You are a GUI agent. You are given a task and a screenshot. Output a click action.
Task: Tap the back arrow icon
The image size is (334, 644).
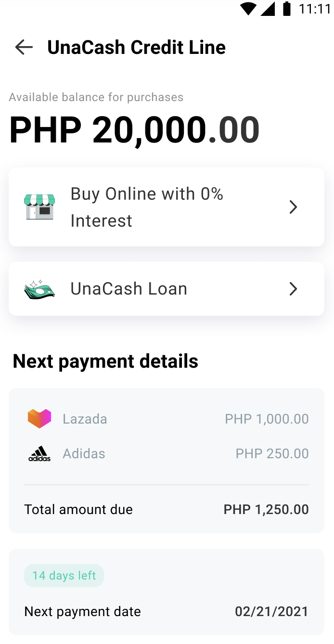(24, 47)
